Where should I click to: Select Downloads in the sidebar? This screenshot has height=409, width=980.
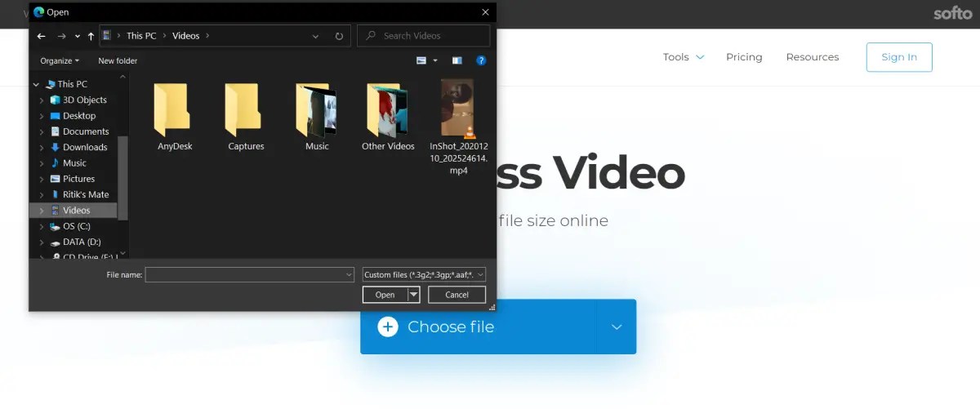tap(78, 147)
